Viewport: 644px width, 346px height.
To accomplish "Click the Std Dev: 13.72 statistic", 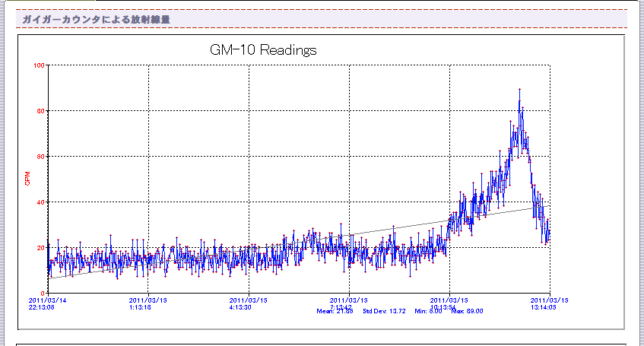I will point(384,311).
